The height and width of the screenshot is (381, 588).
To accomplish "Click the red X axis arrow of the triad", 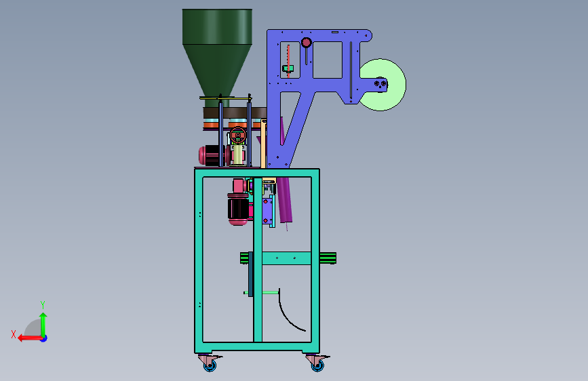I will click(30, 338).
